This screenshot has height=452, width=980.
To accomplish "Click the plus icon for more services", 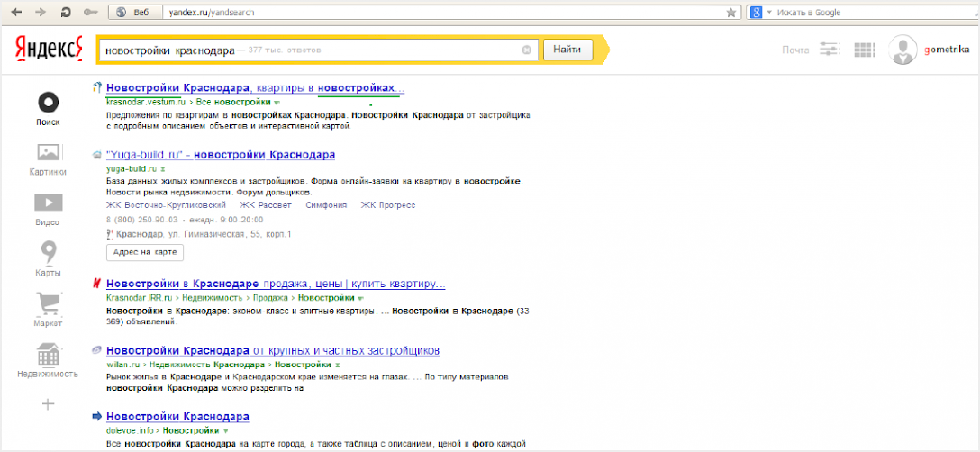I will coord(48,404).
